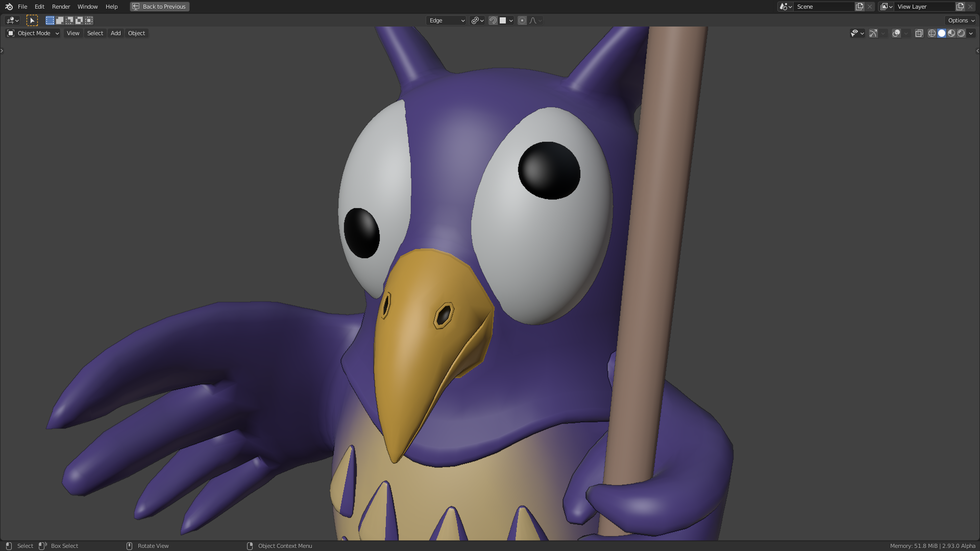Click the Blender logo menu icon
This screenshot has width=980, height=551.
pos(9,7)
